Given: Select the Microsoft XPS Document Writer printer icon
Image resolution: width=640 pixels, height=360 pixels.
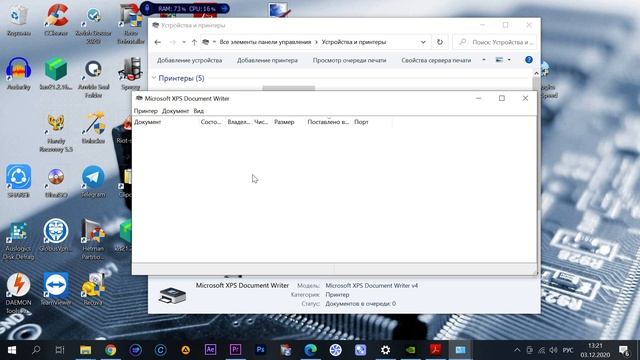Looking at the screenshot, I should (x=172, y=295).
